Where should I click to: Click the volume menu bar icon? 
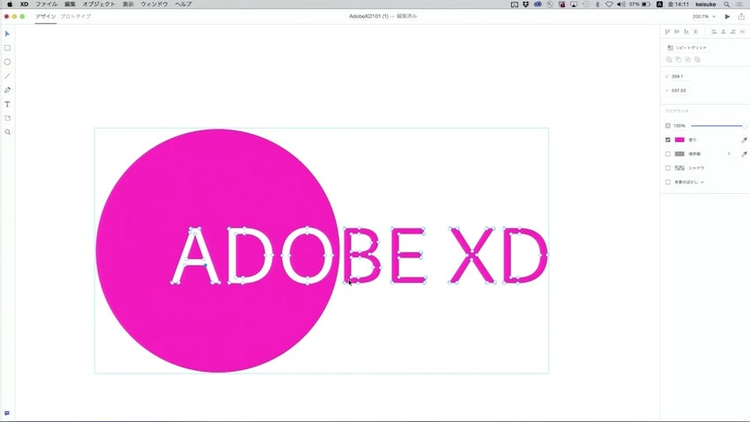click(621, 4)
